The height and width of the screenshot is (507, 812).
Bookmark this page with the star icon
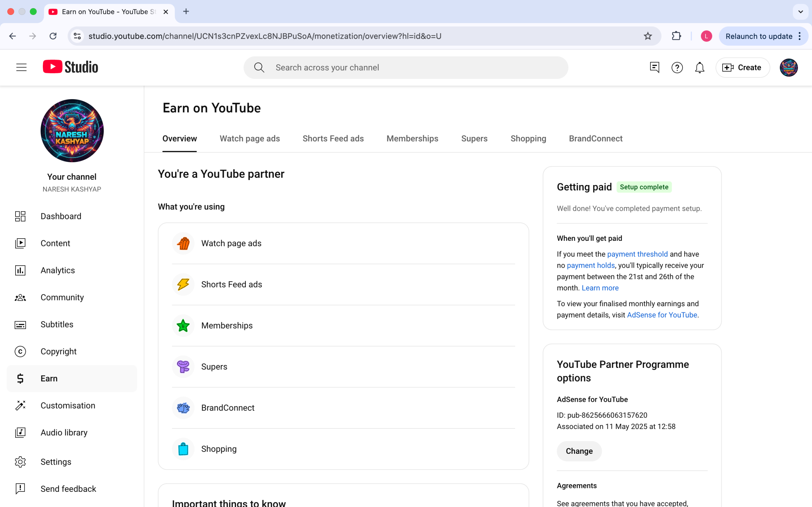(648, 36)
